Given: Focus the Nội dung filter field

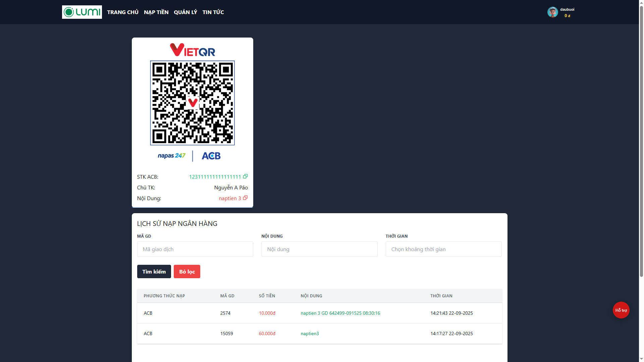Looking at the screenshot, I should [319, 249].
